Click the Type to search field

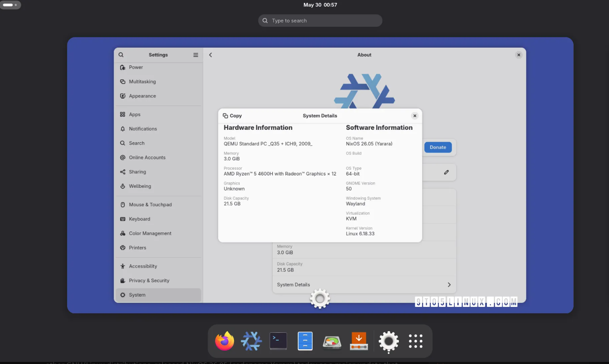tap(320, 21)
